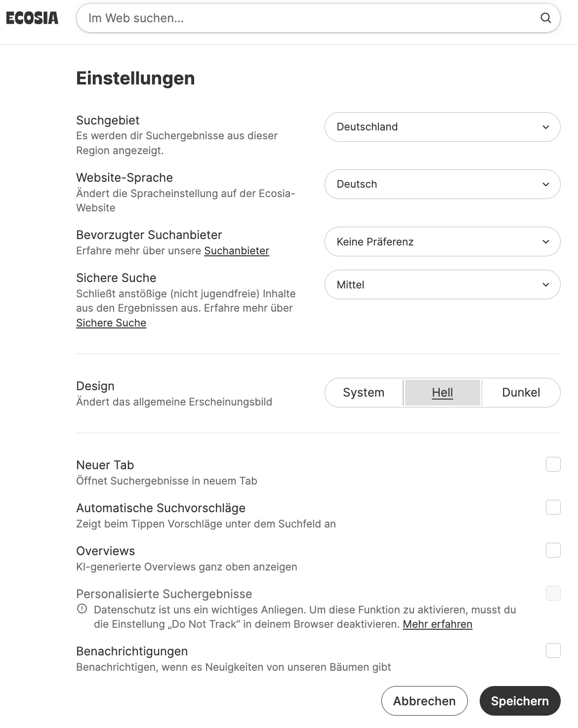The image size is (578, 728).
Task: Expand the Bevorzugter Suchanbieter selection
Action: (442, 242)
